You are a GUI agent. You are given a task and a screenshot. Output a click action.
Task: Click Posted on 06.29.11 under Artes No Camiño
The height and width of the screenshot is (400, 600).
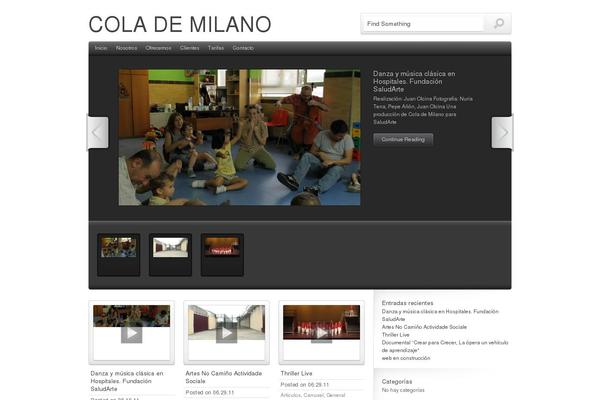(x=209, y=392)
